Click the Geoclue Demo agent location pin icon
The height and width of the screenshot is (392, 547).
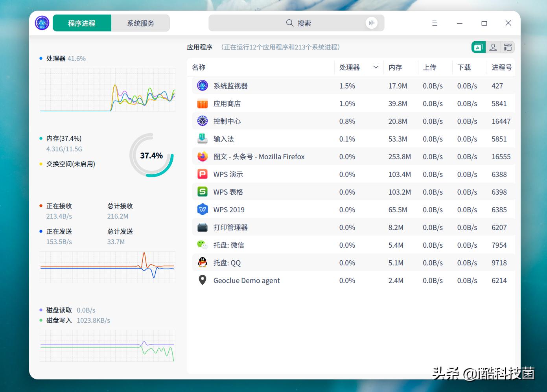click(x=202, y=280)
